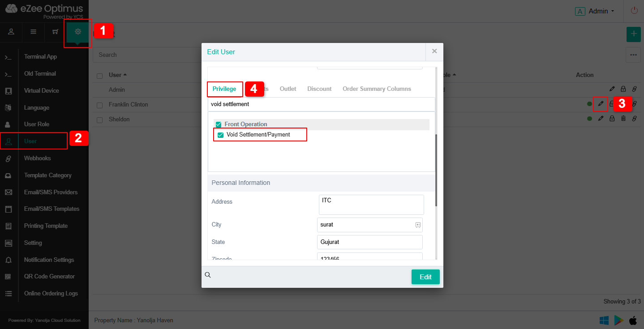Click the City field containing surat

370,225
